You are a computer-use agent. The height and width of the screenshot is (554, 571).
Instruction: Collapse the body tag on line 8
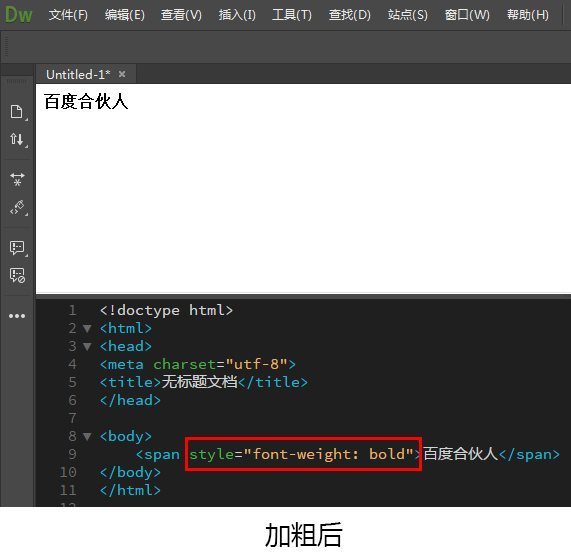87,436
